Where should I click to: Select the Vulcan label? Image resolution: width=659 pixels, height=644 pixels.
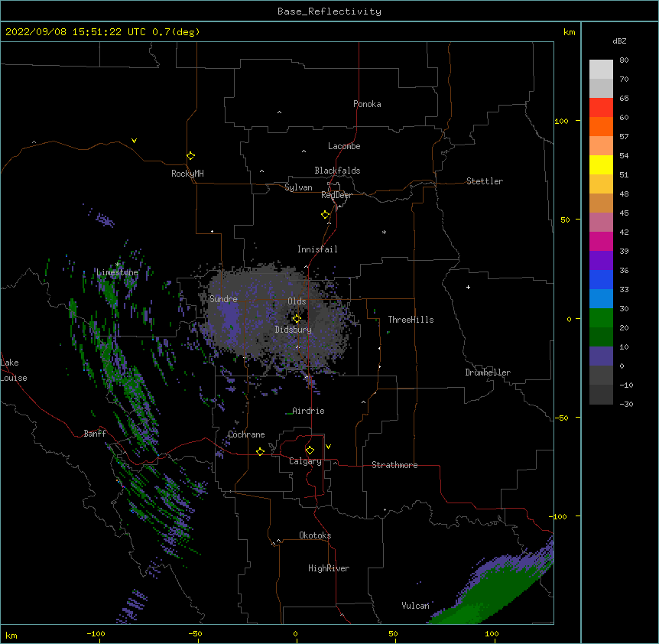[415, 606]
